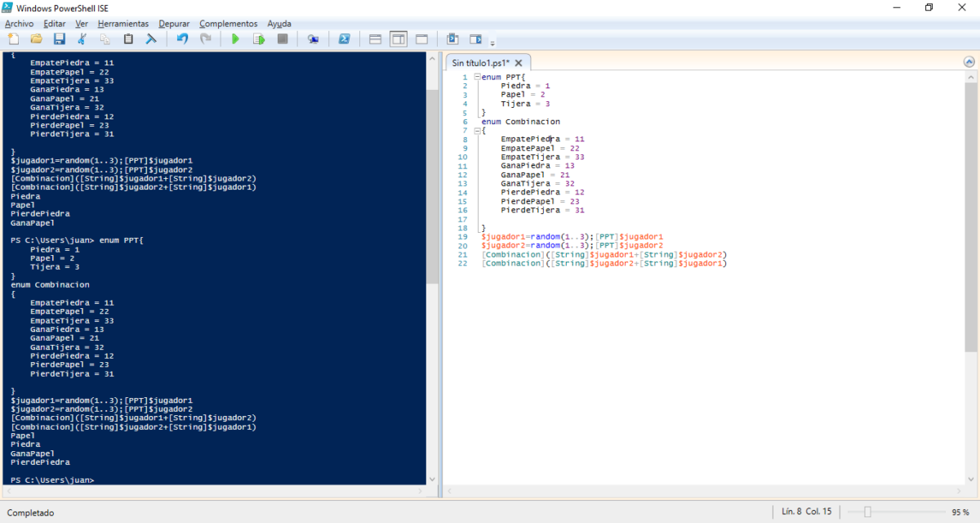Click the Stop Operation icon
Image resolution: width=980 pixels, height=523 pixels.
pyautogui.click(x=281, y=38)
